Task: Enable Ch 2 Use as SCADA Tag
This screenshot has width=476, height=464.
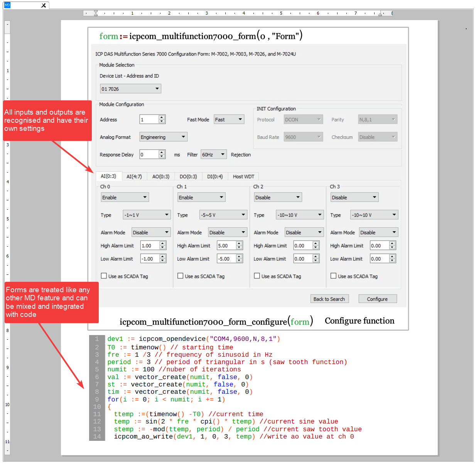Action: (x=257, y=276)
